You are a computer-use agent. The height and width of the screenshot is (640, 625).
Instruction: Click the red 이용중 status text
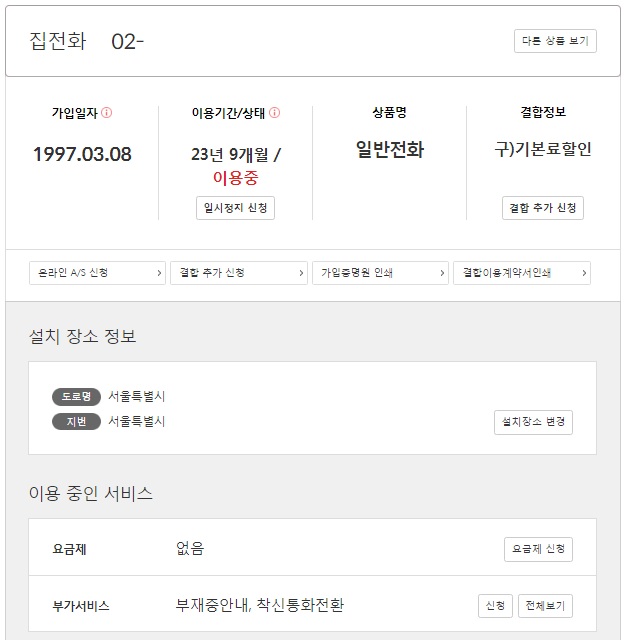coord(235,178)
